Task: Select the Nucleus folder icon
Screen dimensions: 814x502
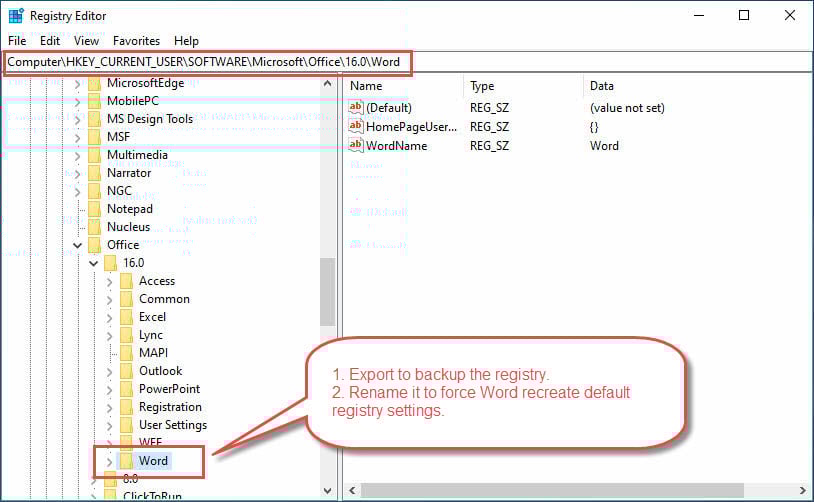Action: pyautogui.click(x=94, y=227)
